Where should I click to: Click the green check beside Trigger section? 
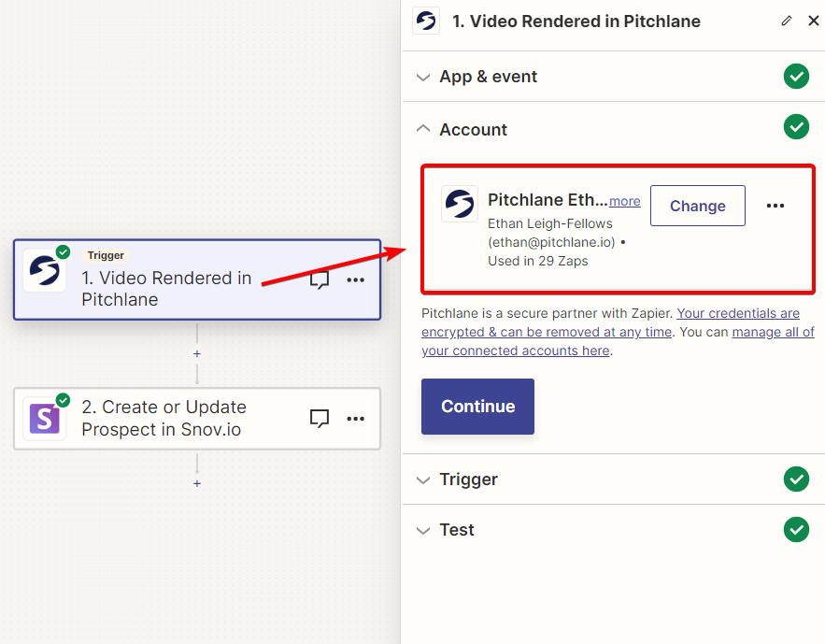796,479
